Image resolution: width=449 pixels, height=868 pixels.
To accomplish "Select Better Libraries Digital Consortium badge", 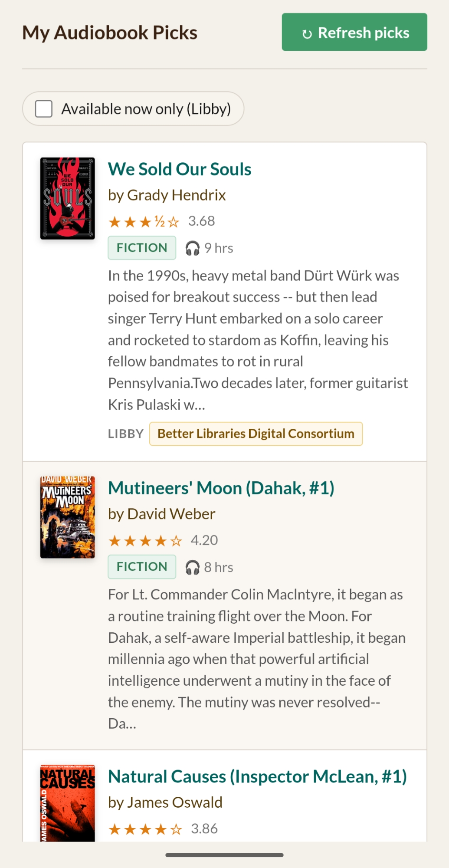I will (x=256, y=434).
